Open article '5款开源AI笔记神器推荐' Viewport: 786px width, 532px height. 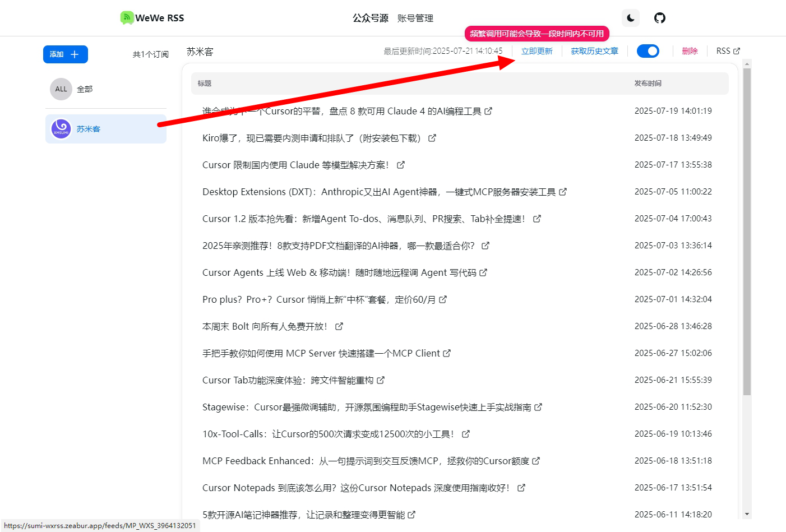click(x=303, y=515)
